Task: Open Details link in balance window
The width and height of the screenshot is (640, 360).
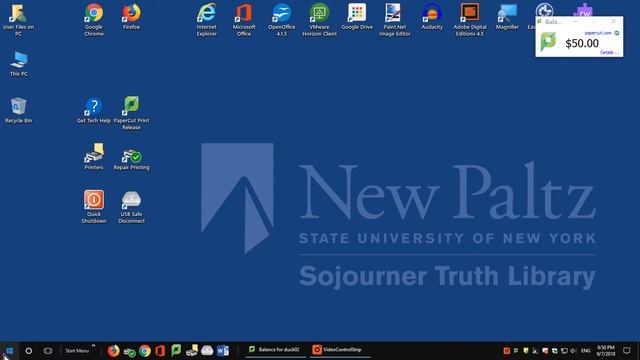Action: point(609,53)
